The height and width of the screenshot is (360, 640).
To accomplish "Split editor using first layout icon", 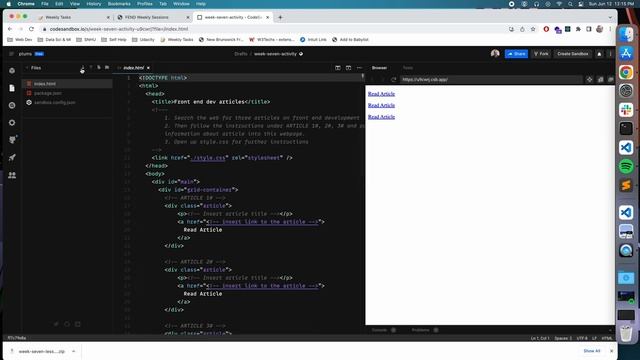I will click(338, 68).
